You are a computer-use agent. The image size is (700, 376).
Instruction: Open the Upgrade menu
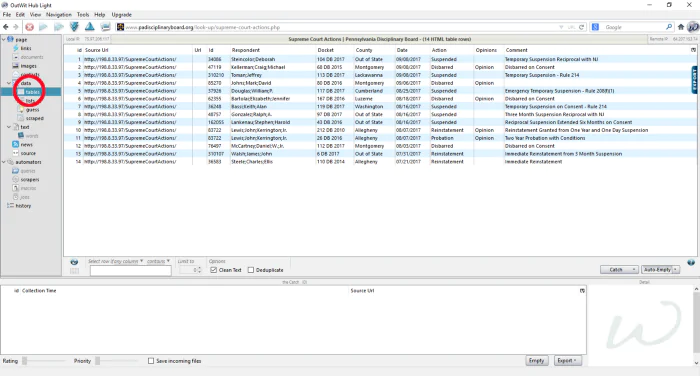point(121,15)
